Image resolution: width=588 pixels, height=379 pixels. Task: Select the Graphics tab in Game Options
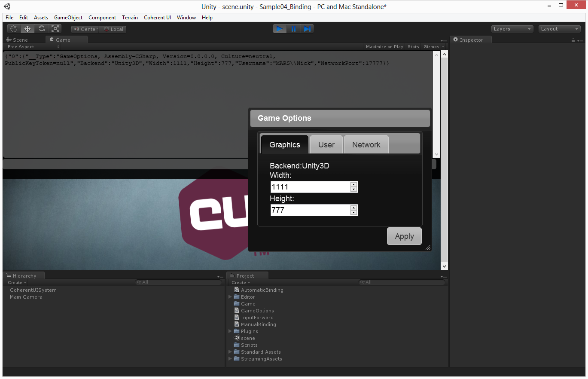[285, 144]
